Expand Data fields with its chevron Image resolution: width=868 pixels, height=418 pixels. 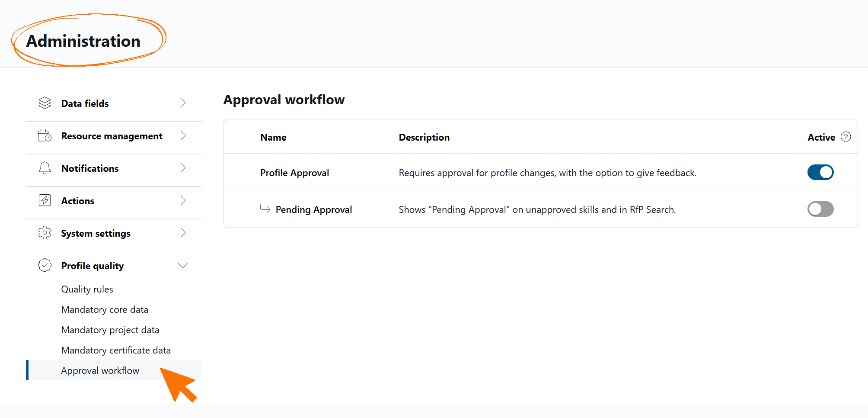click(x=183, y=103)
